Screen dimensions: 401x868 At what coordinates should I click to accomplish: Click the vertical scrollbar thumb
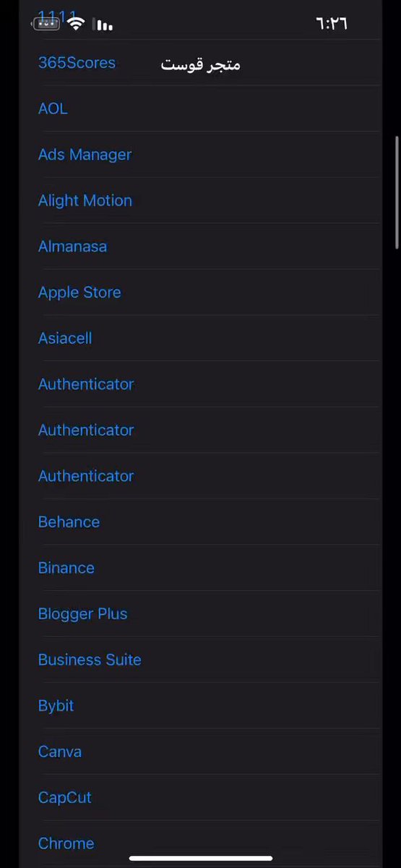(x=397, y=192)
